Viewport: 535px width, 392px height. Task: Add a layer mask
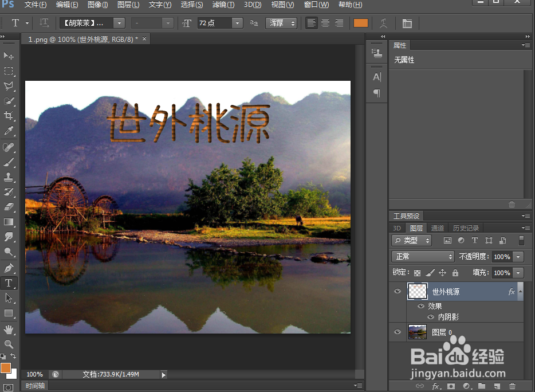451,386
